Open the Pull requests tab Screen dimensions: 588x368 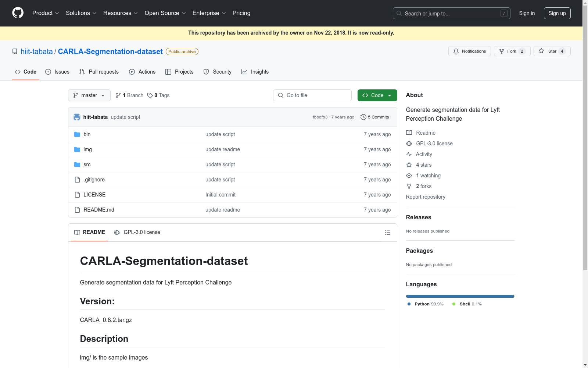99,72
